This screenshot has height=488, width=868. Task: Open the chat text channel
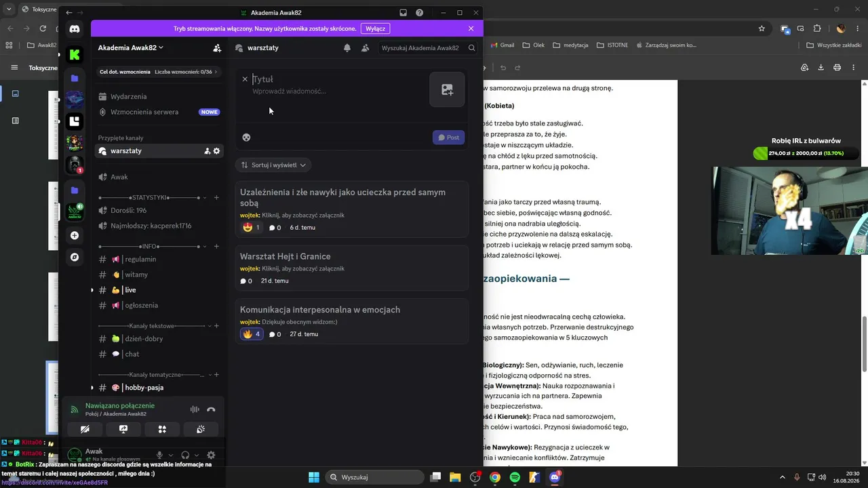pos(159,354)
